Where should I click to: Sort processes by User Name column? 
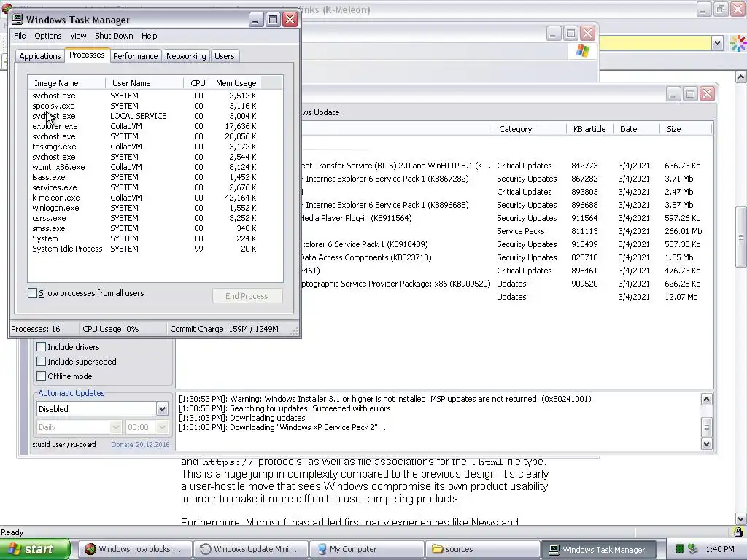click(144, 83)
